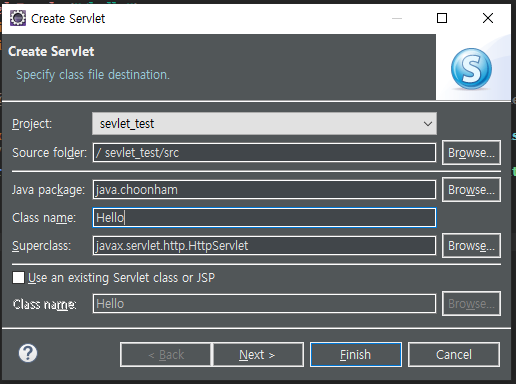Browse for the Java package
Viewport: 516px width, 384px height.
[471, 190]
